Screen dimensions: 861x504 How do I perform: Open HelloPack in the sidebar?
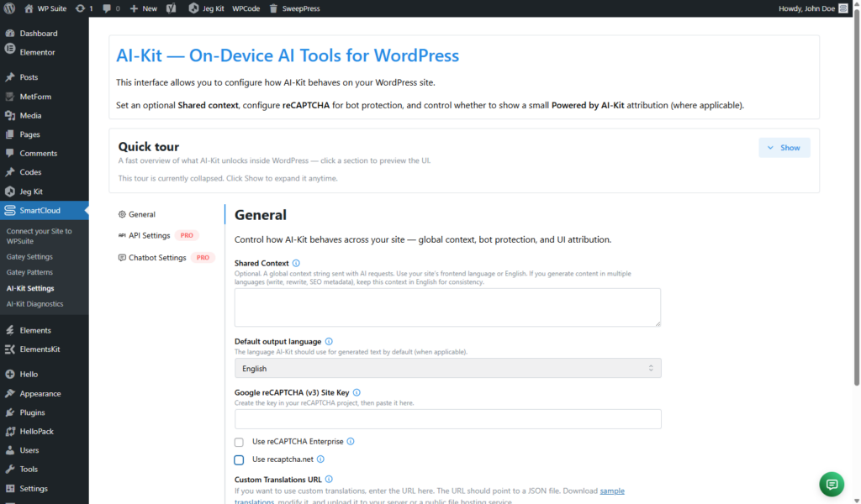point(36,431)
